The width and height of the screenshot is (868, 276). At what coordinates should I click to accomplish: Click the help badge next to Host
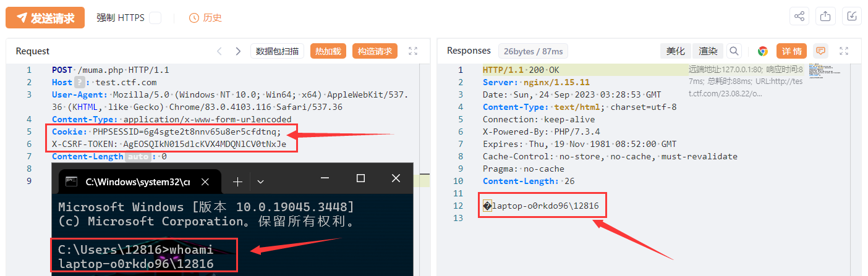point(79,82)
